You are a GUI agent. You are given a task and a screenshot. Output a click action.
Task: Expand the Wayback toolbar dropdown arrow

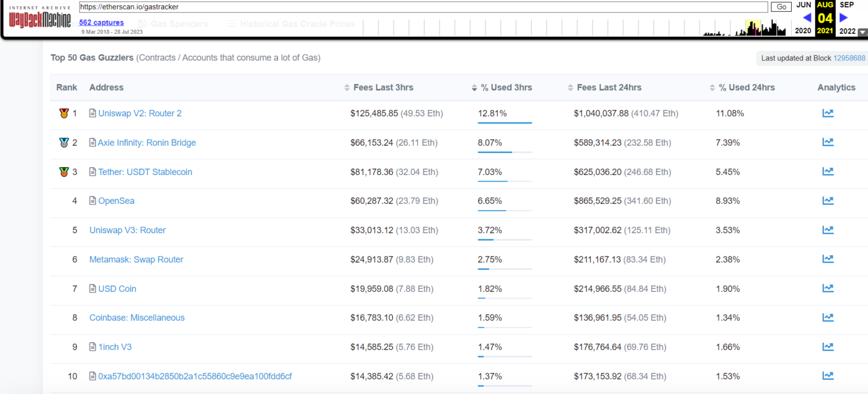pyautogui.click(x=862, y=33)
